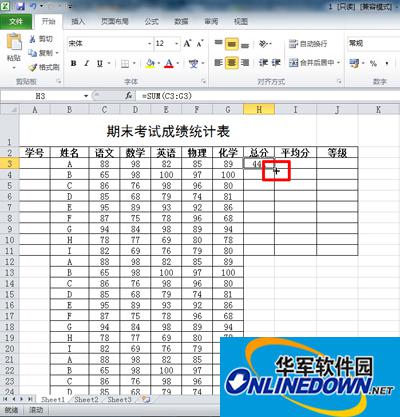400x417 pixels.
Task: Click the accounting currency format icon
Action: pyautogui.click(x=354, y=63)
